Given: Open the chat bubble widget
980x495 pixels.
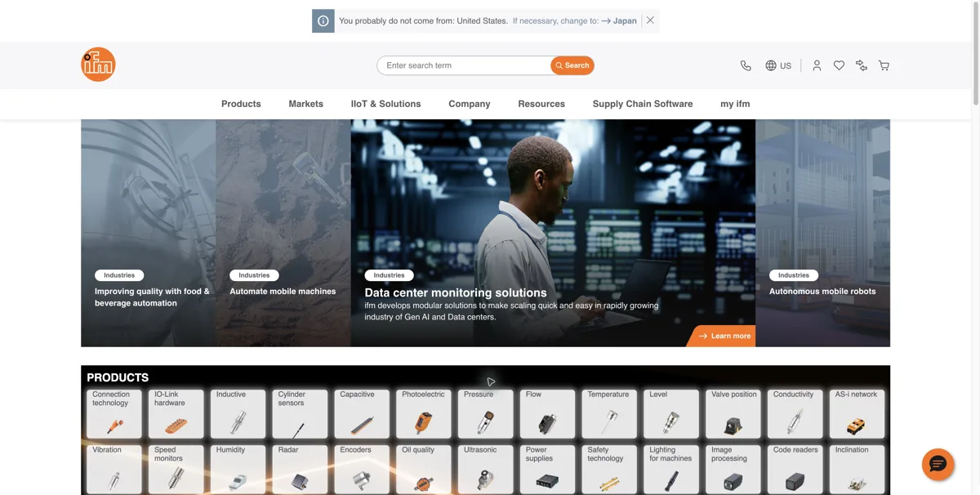Looking at the screenshot, I should [938, 464].
